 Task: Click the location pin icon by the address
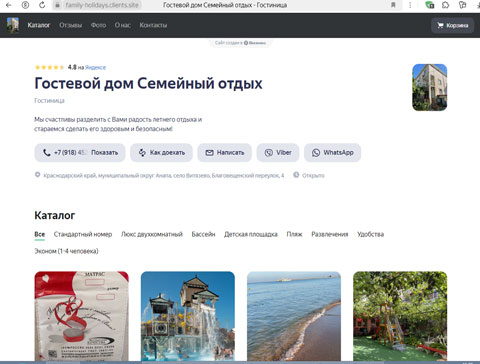click(38, 175)
